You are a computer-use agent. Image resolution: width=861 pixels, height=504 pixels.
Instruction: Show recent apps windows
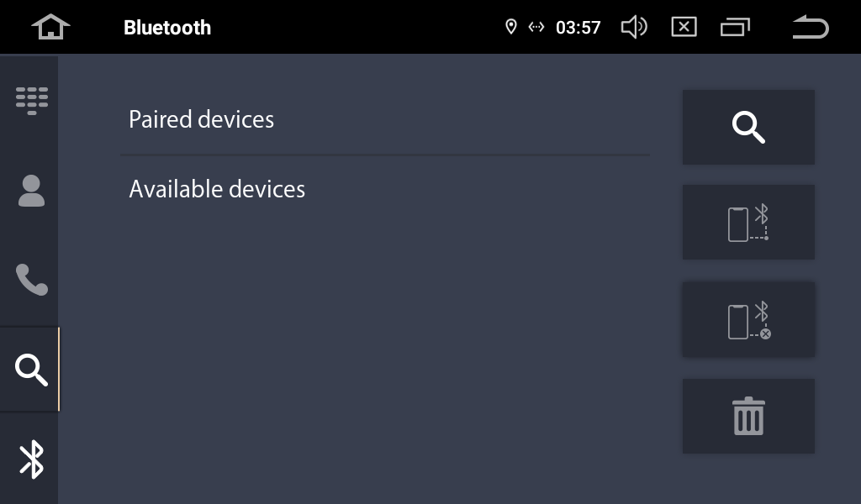(735, 28)
